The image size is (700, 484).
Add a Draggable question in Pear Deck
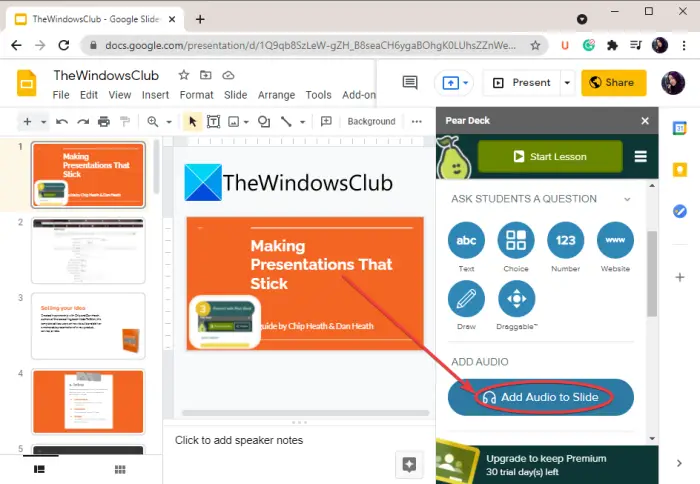516,299
